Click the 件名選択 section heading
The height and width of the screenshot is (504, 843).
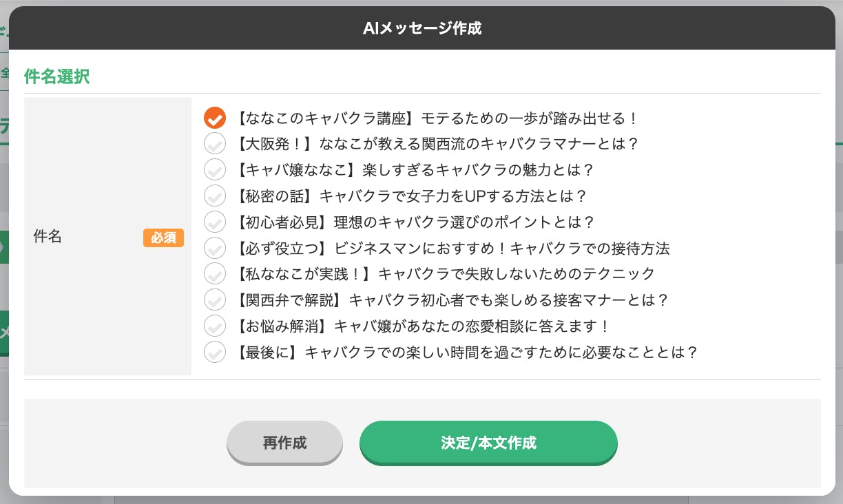(x=56, y=76)
